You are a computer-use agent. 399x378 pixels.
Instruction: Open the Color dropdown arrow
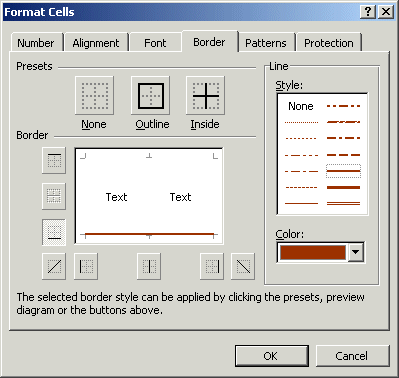(x=356, y=252)
